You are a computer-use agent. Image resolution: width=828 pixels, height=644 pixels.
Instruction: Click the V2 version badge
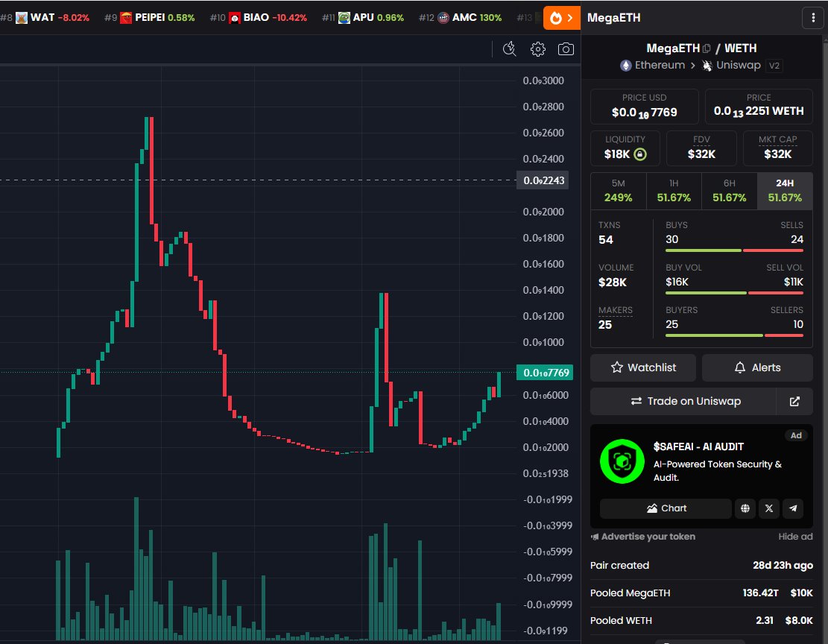(774, 66)
